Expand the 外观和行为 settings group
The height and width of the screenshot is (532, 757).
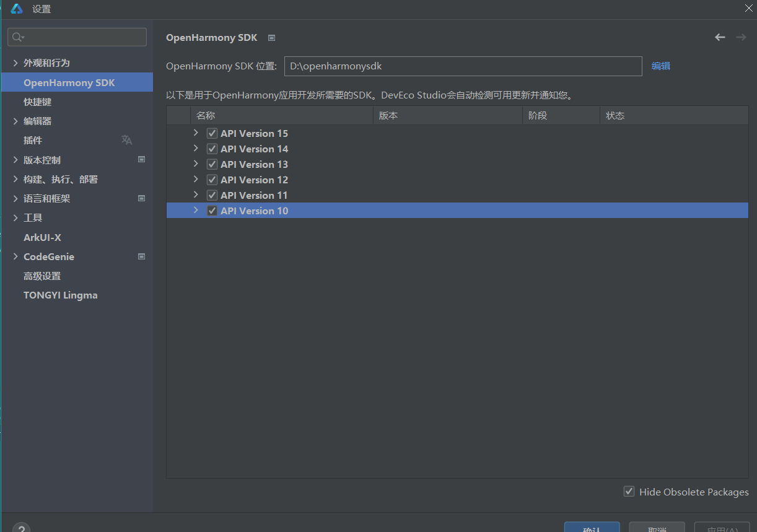click(15, 63)
